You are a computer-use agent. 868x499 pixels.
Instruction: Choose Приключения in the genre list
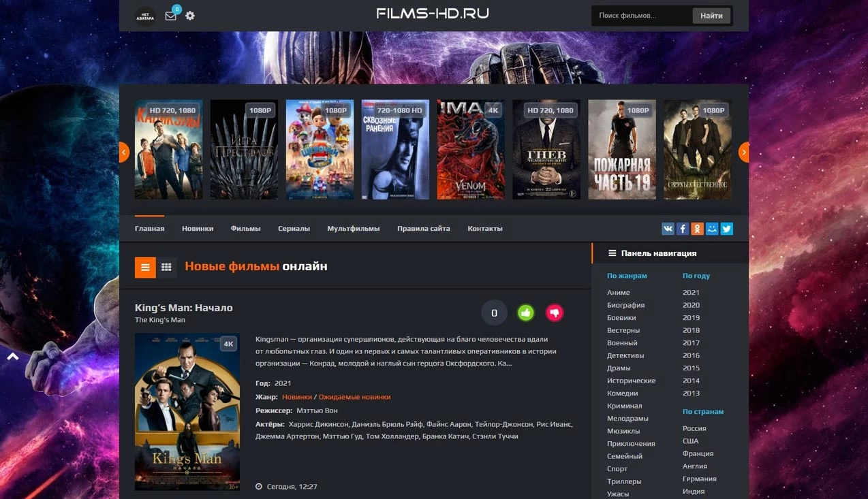tap(631, 444)
